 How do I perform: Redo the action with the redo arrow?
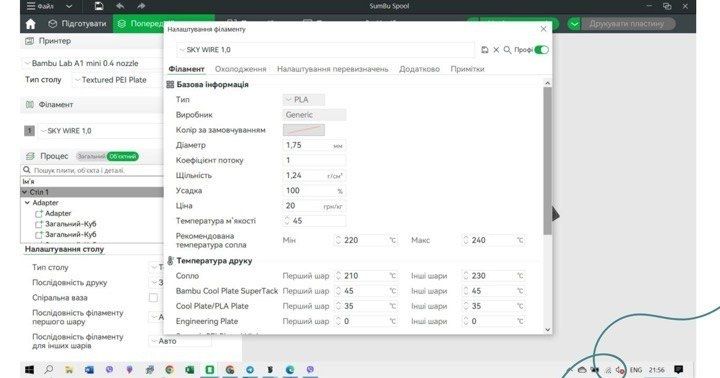(x=141, y=6)
